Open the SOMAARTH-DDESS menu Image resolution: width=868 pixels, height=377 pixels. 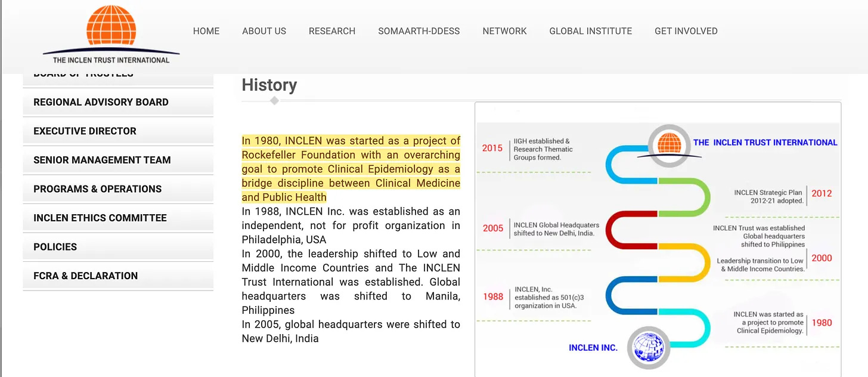[x=419, y=31]
